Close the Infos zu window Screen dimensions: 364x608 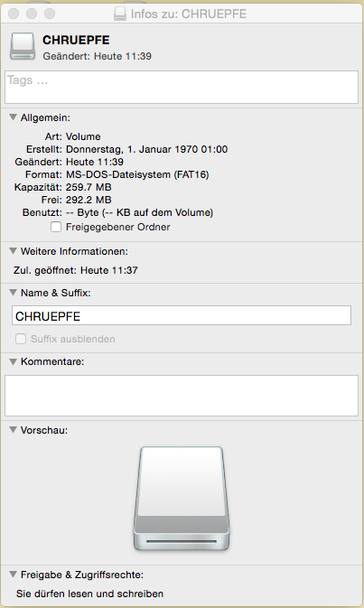(14, 14)
